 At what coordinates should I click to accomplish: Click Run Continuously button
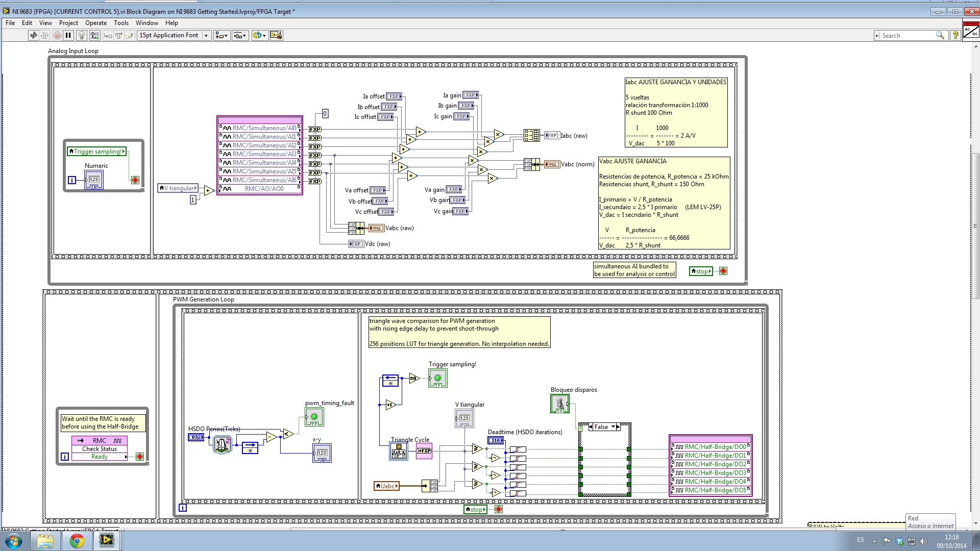pos(45,35)
